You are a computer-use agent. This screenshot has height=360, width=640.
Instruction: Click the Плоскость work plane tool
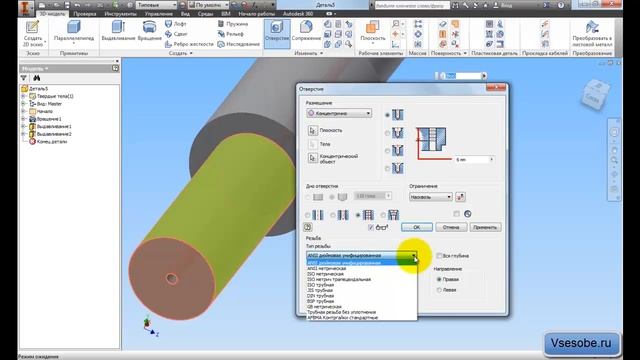coord(373,31)
